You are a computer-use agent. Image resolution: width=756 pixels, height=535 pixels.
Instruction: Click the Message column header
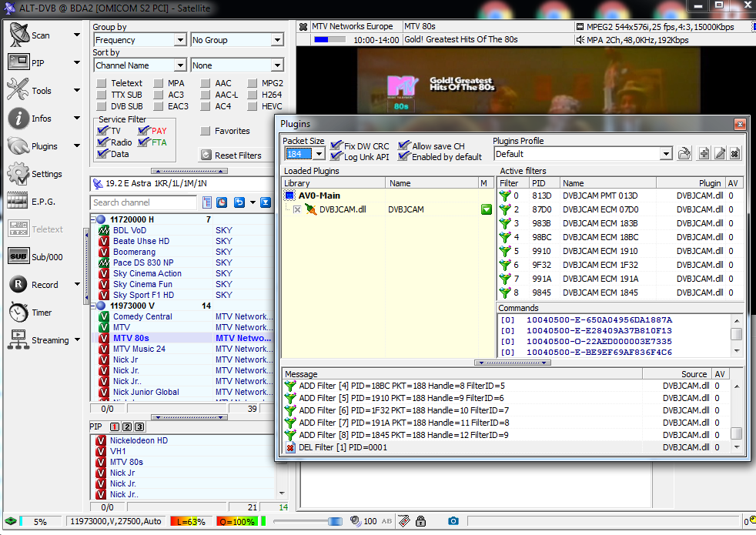point(462,374)
